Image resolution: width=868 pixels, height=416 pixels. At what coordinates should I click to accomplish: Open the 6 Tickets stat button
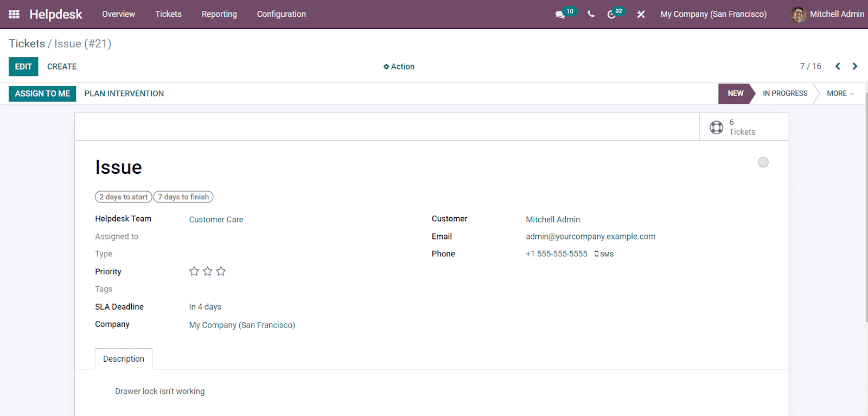(744, 127)
